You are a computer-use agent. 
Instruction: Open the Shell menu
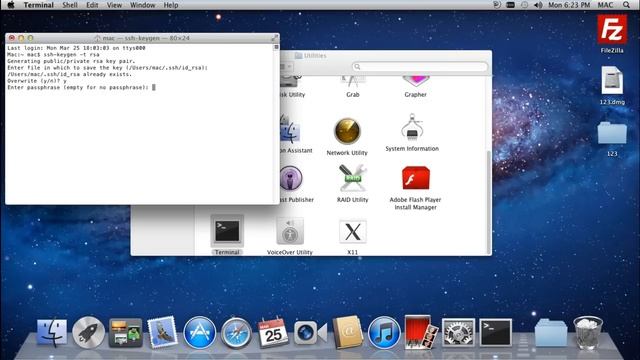[70, 5]
